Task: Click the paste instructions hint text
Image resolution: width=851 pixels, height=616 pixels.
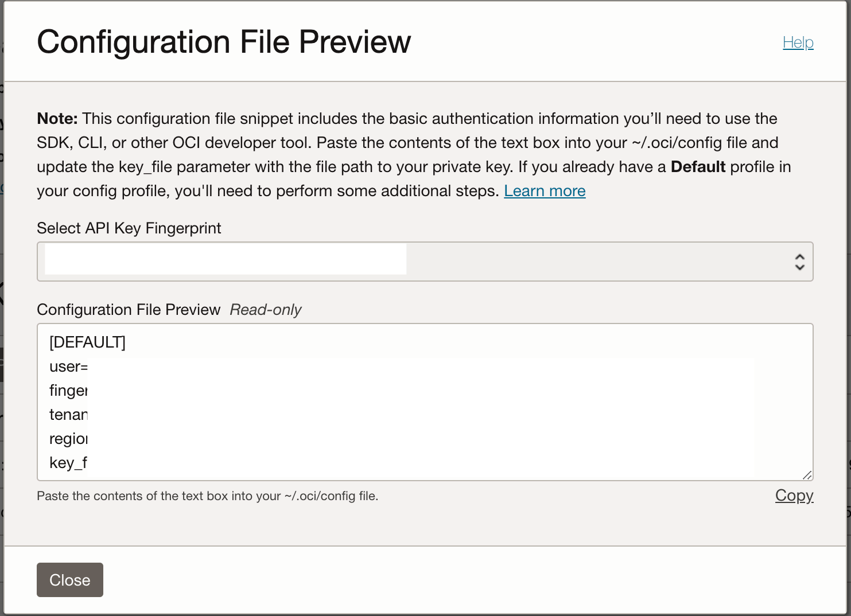Action: (208, 496)
